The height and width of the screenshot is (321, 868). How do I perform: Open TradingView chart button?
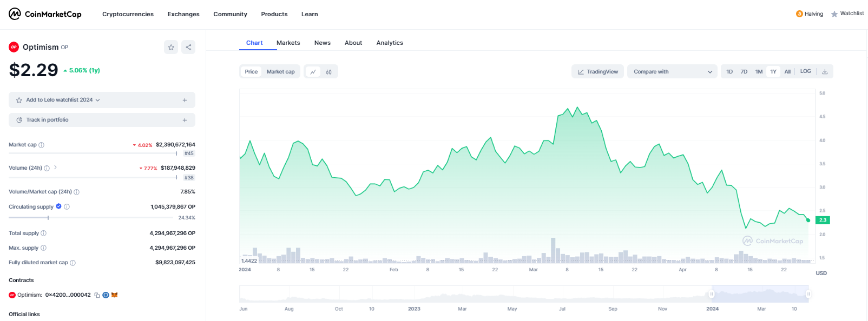pyautogui.click(x=598, y=71)
